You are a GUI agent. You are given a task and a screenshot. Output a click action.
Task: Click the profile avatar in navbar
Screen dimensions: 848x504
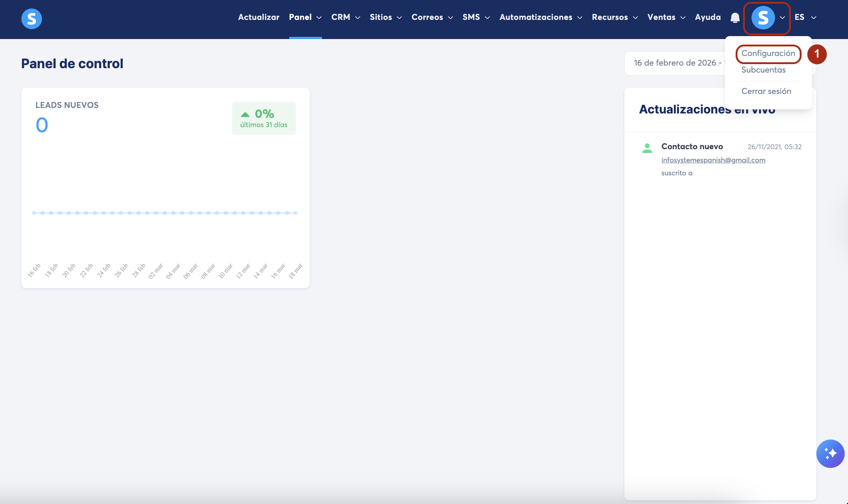click(x=763, y=18)
